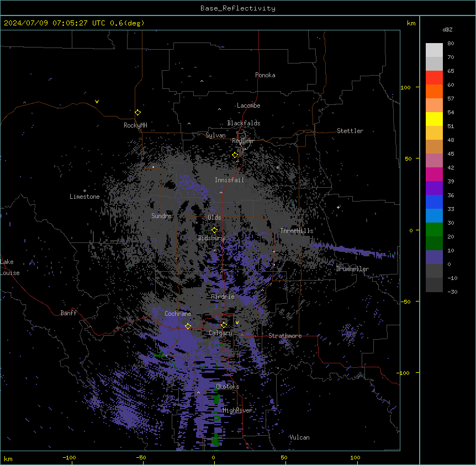This screenshot has height=465, width=476.
Task: Click the ThreeHills city label
Action: [297, 231]
